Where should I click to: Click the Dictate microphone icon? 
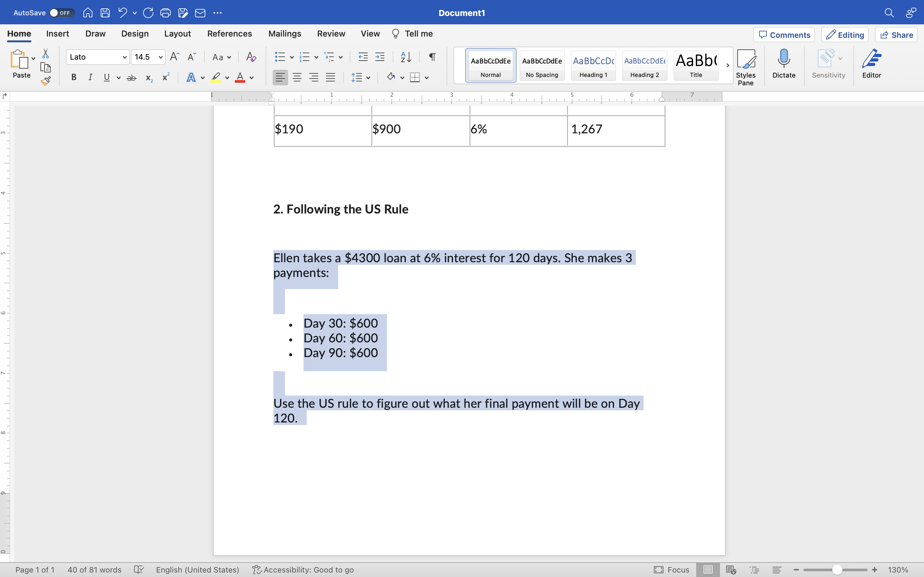(x=783, y=58)
